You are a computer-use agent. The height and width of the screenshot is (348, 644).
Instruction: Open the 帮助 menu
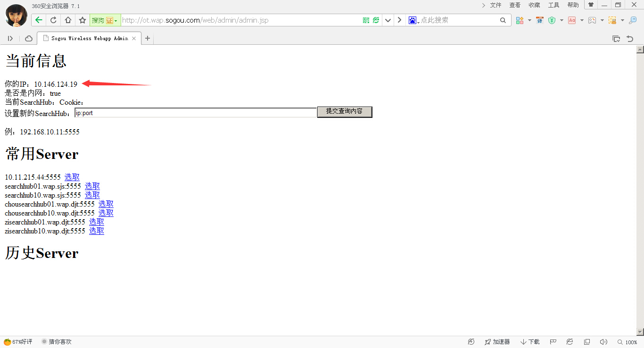click(x=573, y=5)
